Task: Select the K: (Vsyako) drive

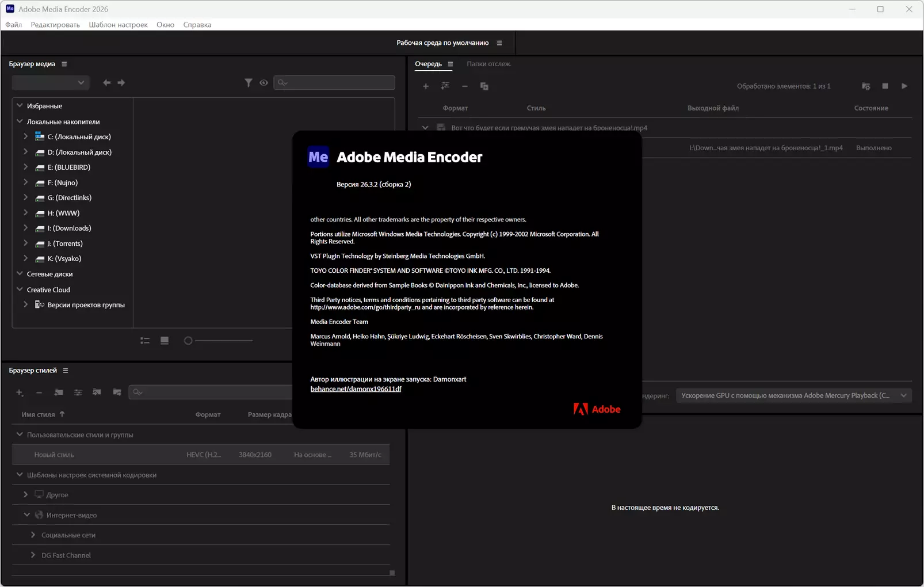Action: 64,258
